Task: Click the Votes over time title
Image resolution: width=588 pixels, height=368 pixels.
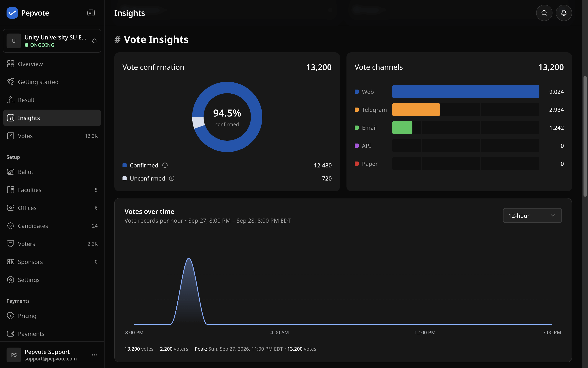Action: coord(149,212)
